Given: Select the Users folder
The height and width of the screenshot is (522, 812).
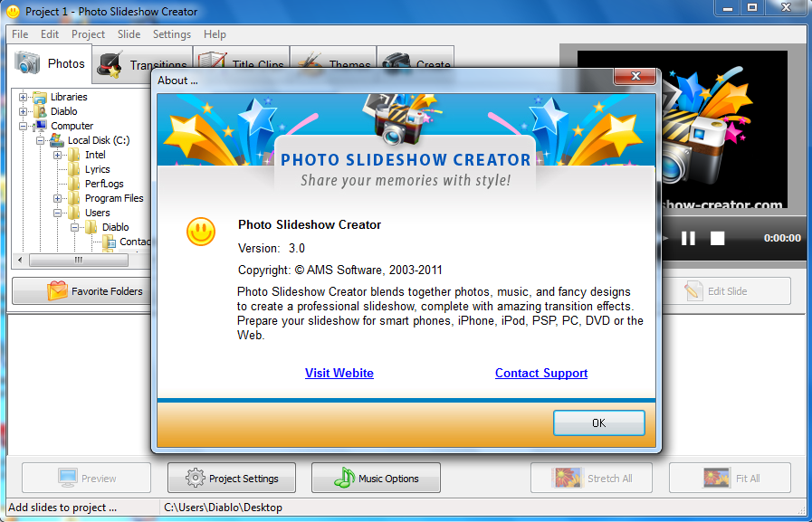Looking at the screenshot, I should pos(98,213).
